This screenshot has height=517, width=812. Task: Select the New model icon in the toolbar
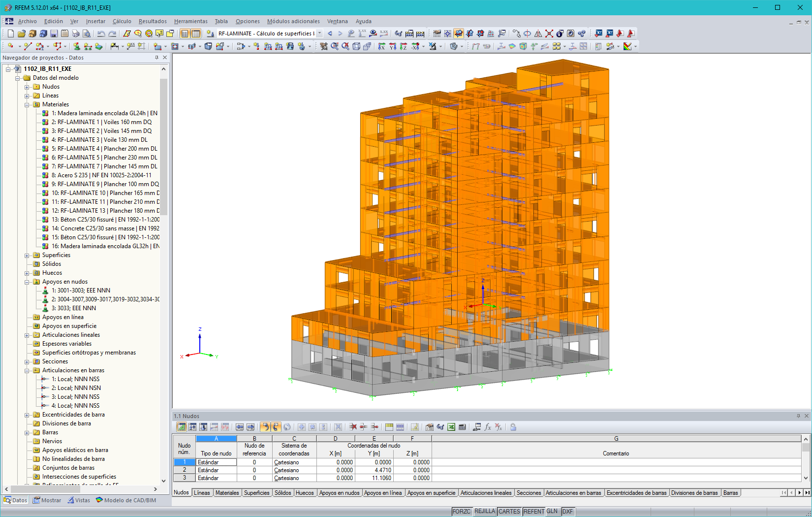pos(11,33)
